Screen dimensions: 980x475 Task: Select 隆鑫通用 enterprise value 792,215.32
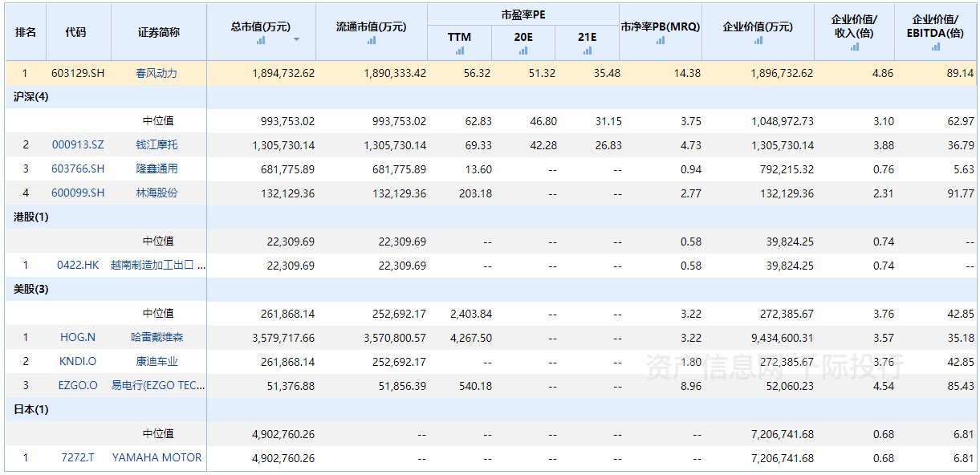click(785, 169)
